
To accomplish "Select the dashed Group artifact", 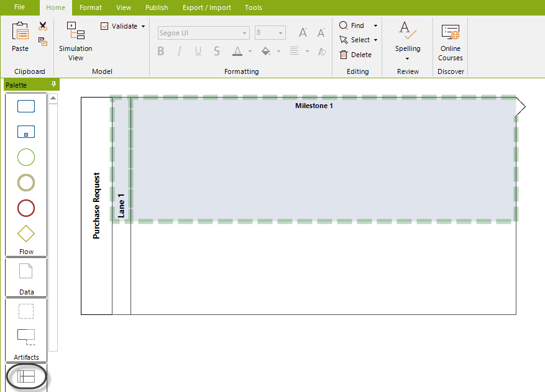I will (x=26, y=311).
